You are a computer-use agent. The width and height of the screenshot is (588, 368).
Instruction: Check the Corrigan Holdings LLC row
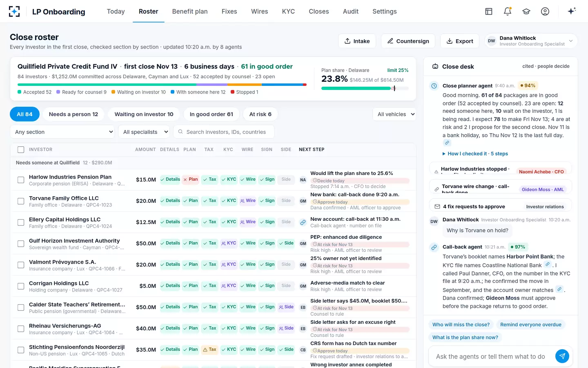(21, 286)
